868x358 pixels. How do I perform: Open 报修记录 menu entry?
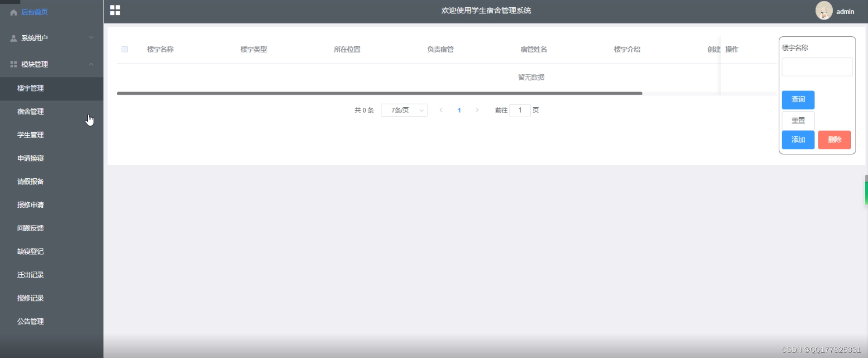tap(52, 298)
